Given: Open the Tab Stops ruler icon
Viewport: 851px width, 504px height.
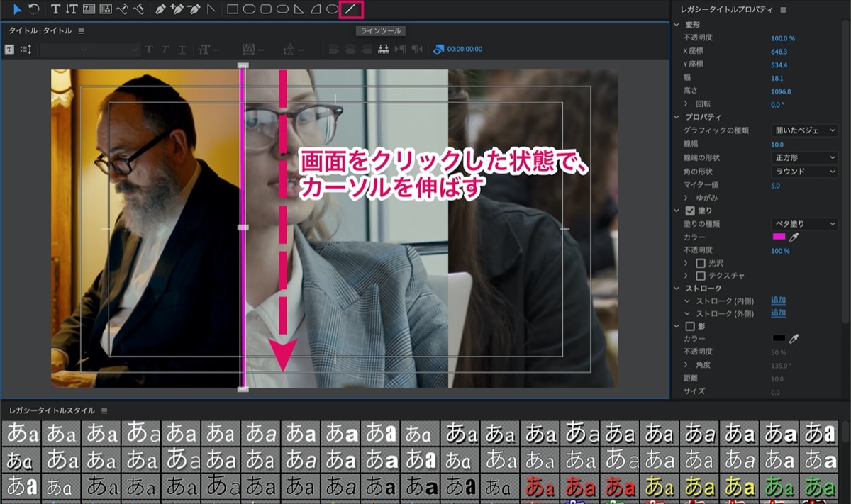Looking at the screenshot, I should [x=384, y=49].
